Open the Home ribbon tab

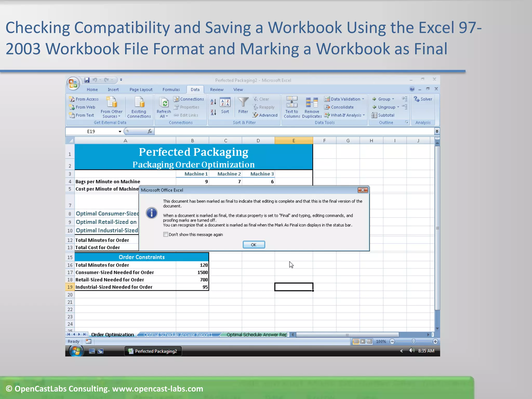[x=92, y=90]
